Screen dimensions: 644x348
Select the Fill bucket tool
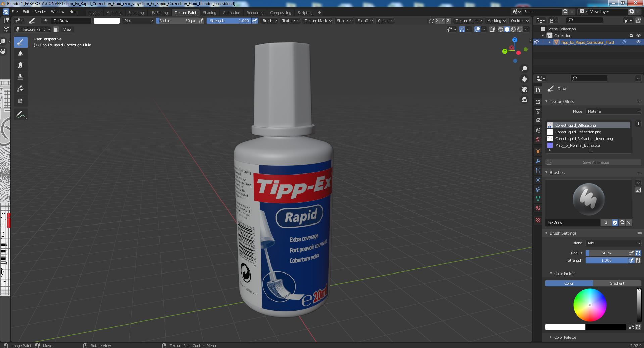point(20,89)
